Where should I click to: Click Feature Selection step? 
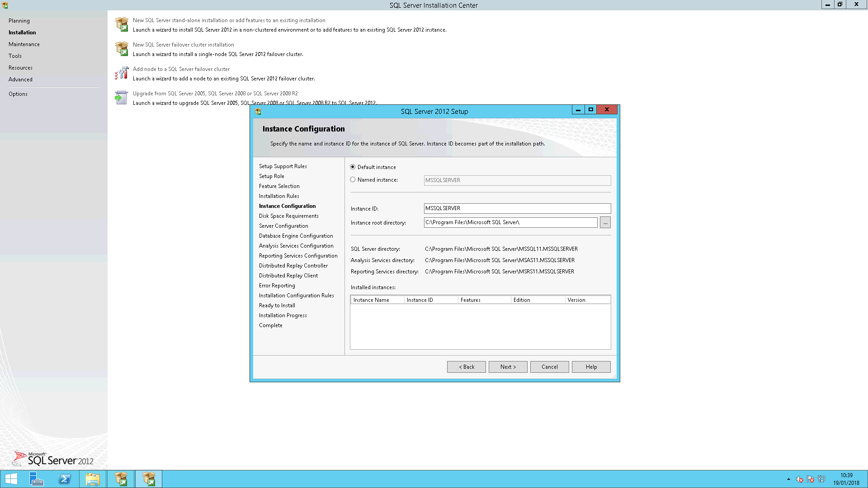click(x=279, y=186)
